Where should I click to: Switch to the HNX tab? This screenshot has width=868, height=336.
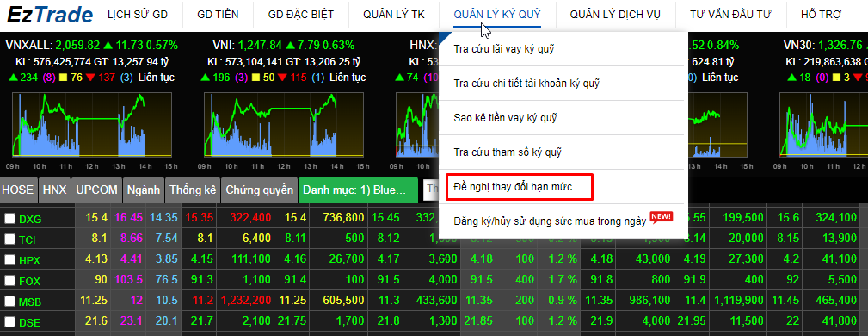click(54, 190)
